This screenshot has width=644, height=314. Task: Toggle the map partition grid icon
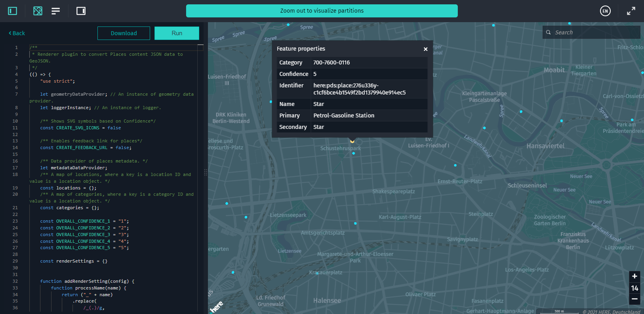pyautogui.click(x=38, y=11)
